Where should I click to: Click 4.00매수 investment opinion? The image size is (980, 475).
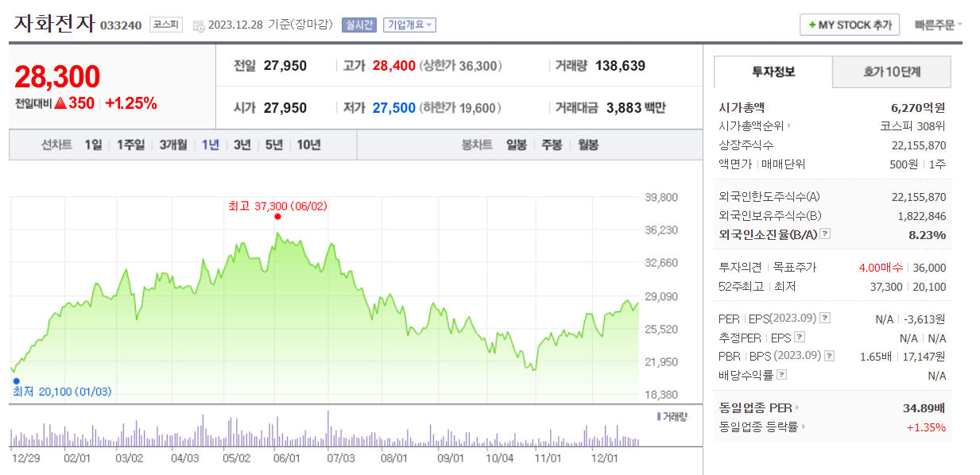point(881,268)
